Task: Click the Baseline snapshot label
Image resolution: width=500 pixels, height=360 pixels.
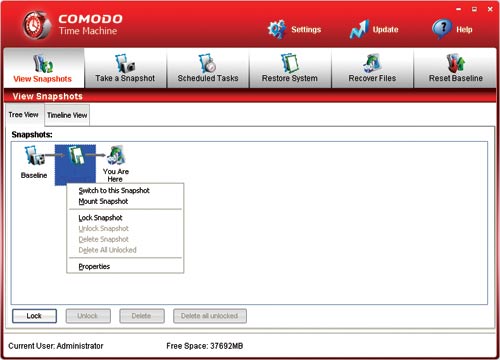Action: pos(34,175)
